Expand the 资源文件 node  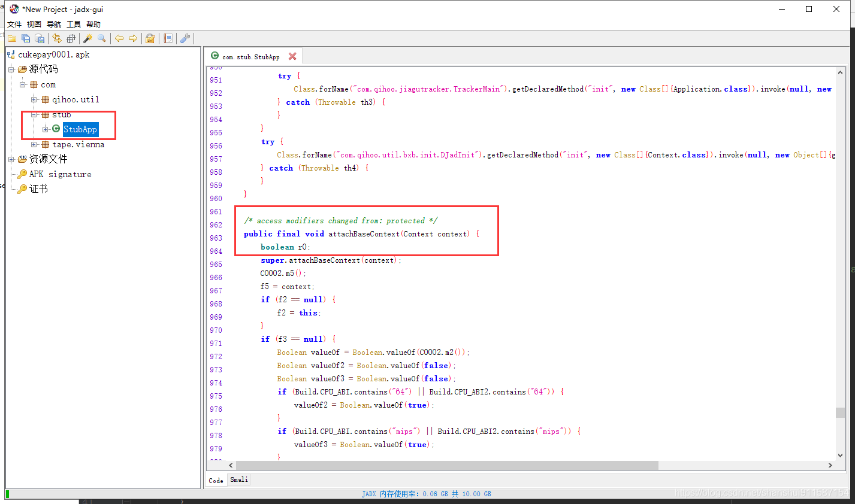(x=11, y=159)
